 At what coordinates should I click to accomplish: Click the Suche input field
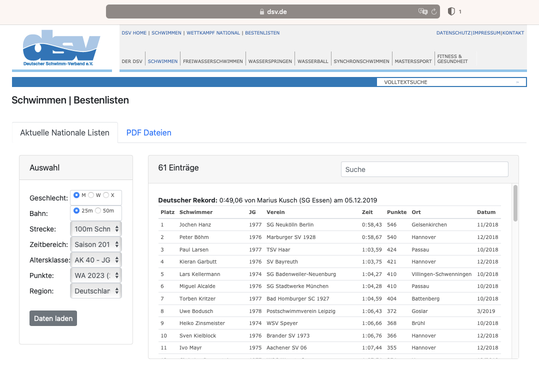point(425,169)
